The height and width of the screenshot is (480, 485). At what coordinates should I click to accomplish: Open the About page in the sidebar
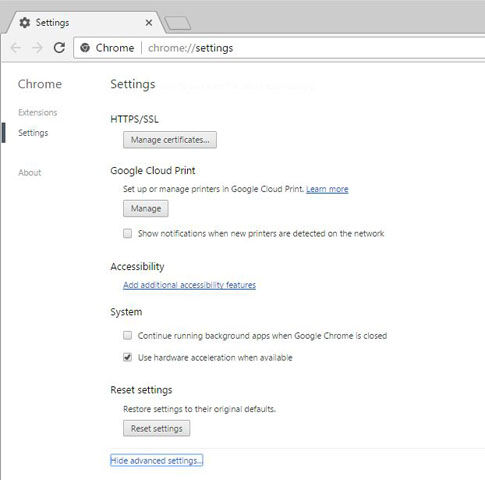coord(30,172)
